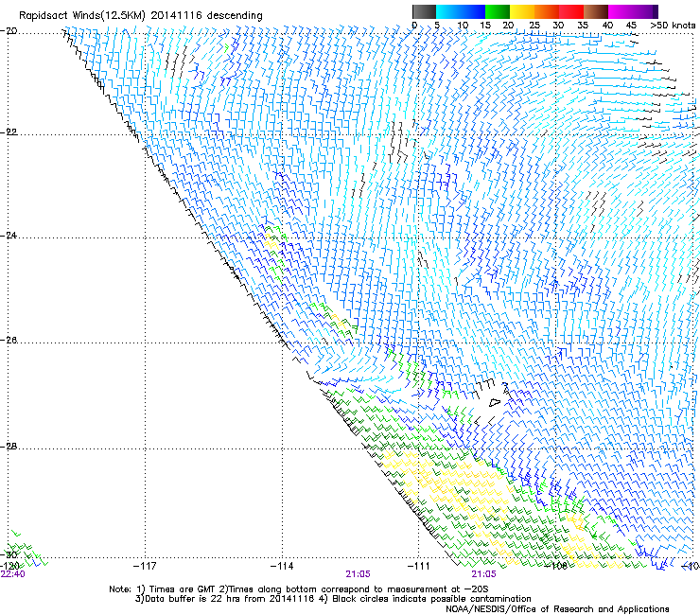Click the purple '22:40' swath time label

[x=12, y=574]
